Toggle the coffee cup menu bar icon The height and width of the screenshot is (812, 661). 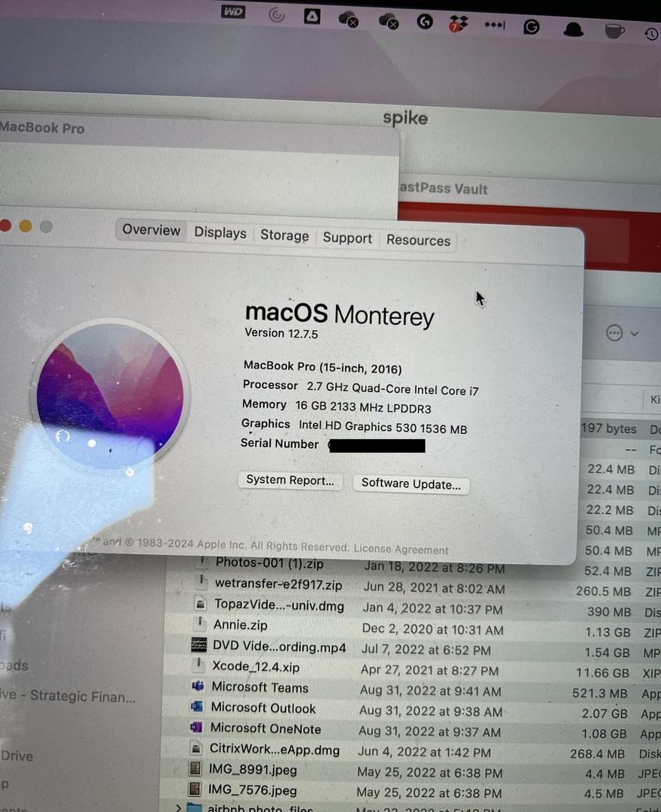(614, 31)
